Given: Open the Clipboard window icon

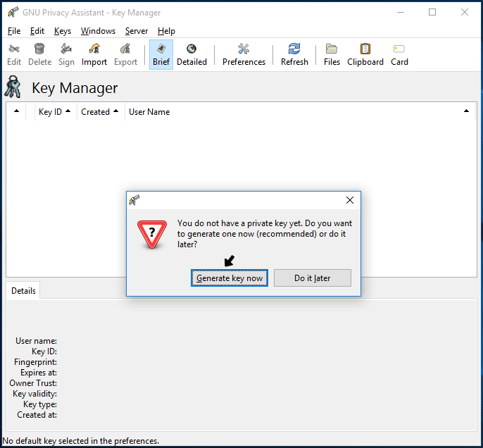Looking at the screenshot, I should click(365, 54).
